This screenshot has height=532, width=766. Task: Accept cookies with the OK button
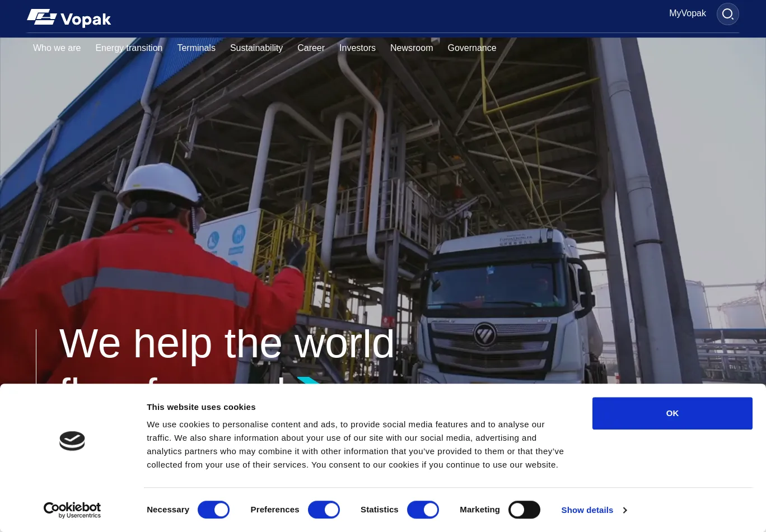pyautogui.click(x=672, y=413)
